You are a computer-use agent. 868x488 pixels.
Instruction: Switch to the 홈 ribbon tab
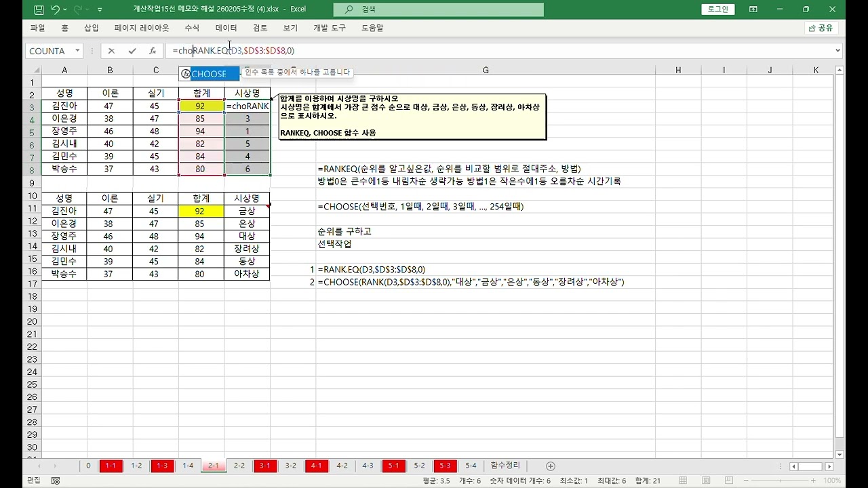click(x=64, y=28)
